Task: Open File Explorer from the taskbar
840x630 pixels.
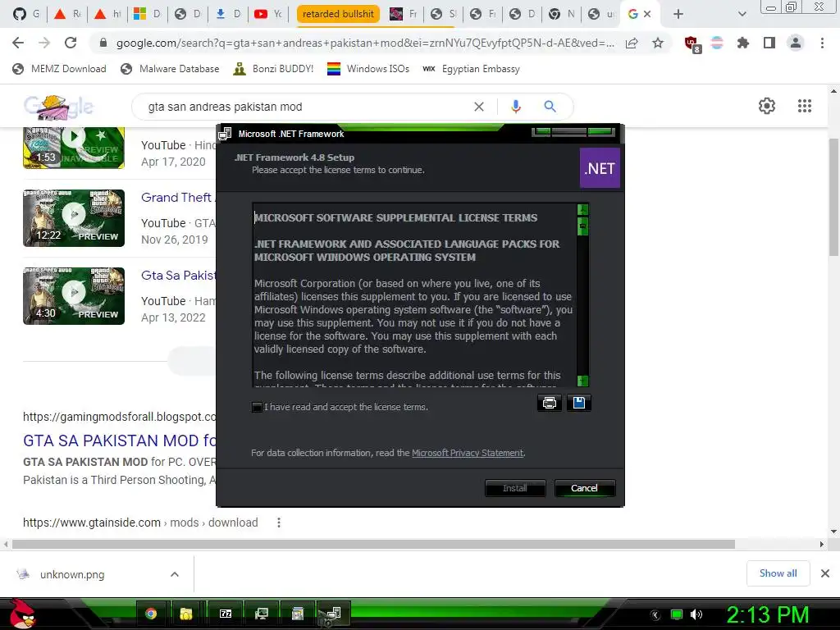Action: pyautogui.click(x=186, y=614)
